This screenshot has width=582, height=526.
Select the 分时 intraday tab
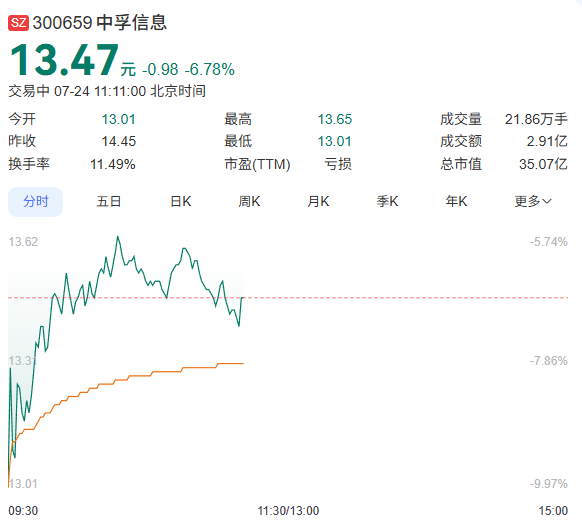pos(36,202)
